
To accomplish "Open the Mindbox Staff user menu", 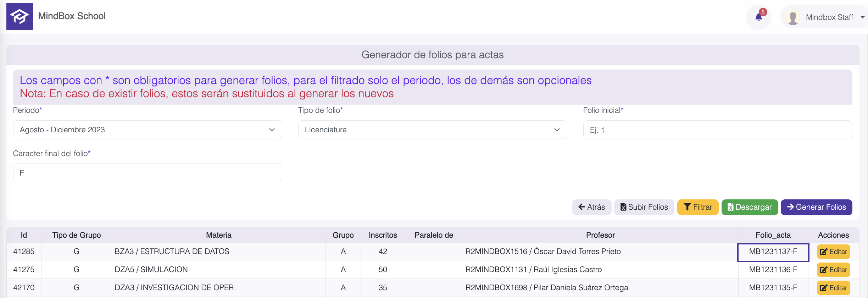I will [830, 17].
